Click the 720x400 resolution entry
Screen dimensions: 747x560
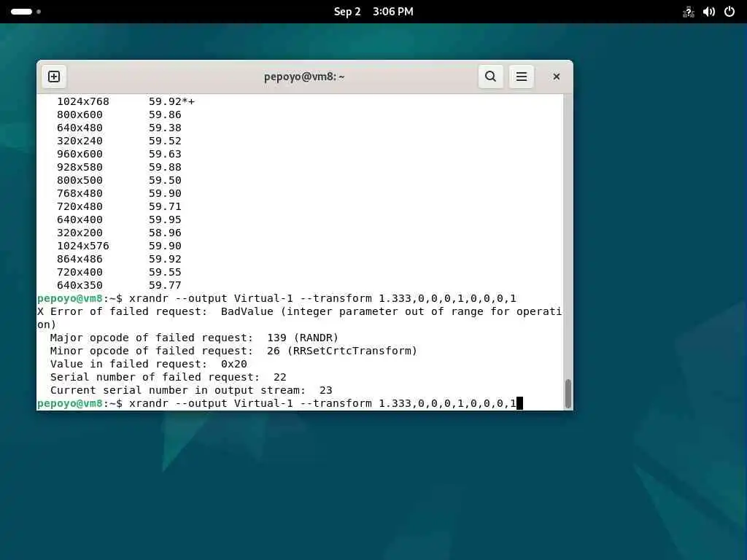pos(80,272)
